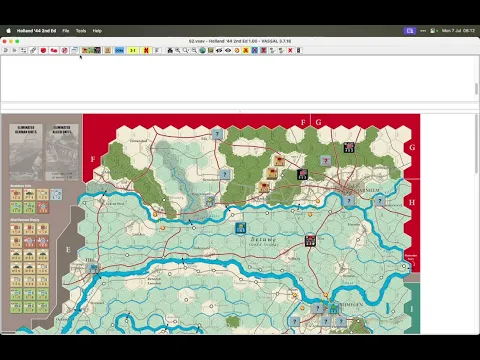This screenshot has height=360, width=480.
Task: Click the yellow 3:1 odds toolbar button
Action: [x=133, y=50]
